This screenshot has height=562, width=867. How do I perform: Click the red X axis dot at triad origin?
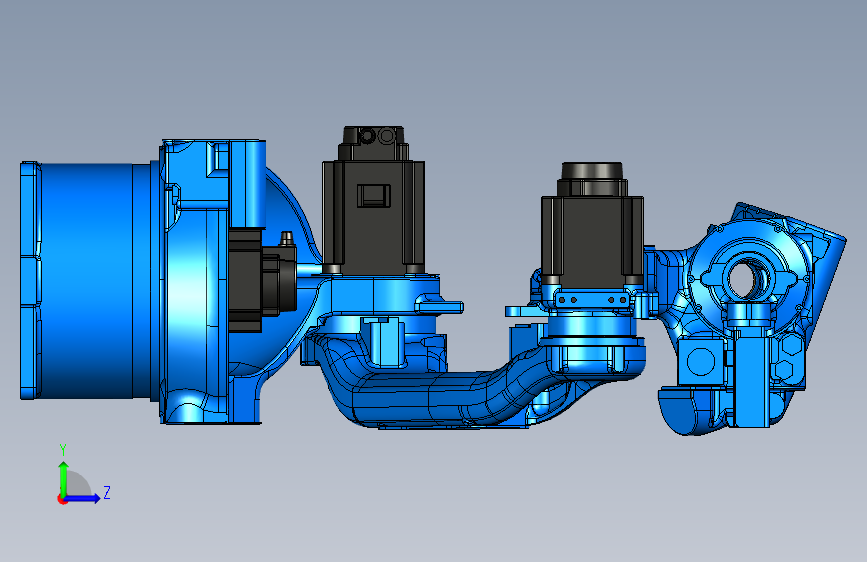tap(62, 499)
